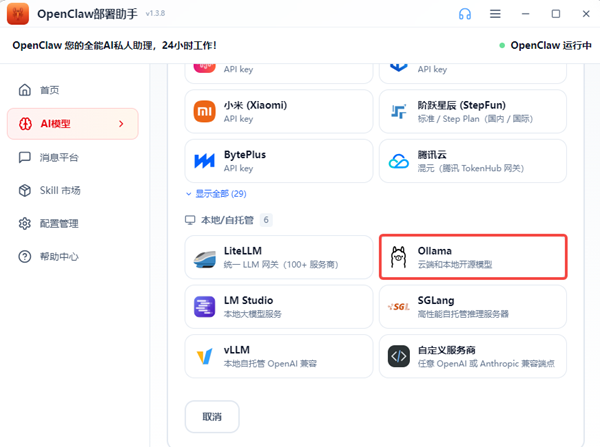
Task: Open the 消息平台 menu item
Action: point(73,157)
